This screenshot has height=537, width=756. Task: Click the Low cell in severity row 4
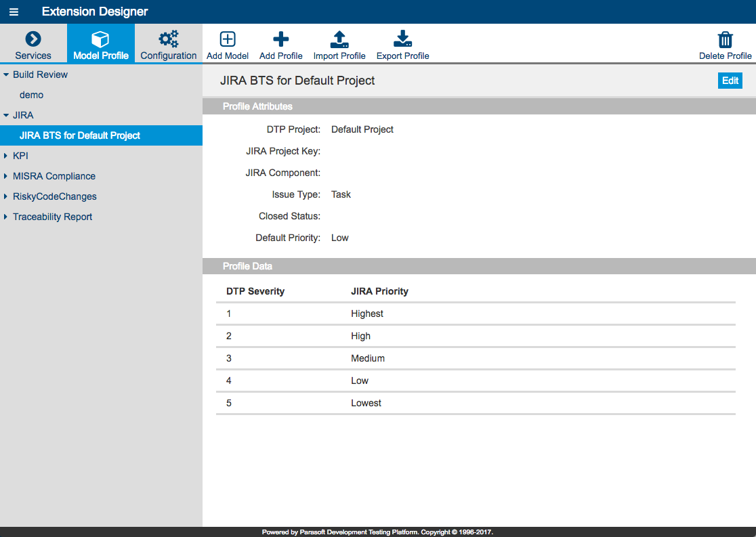(x=360, y=381)
